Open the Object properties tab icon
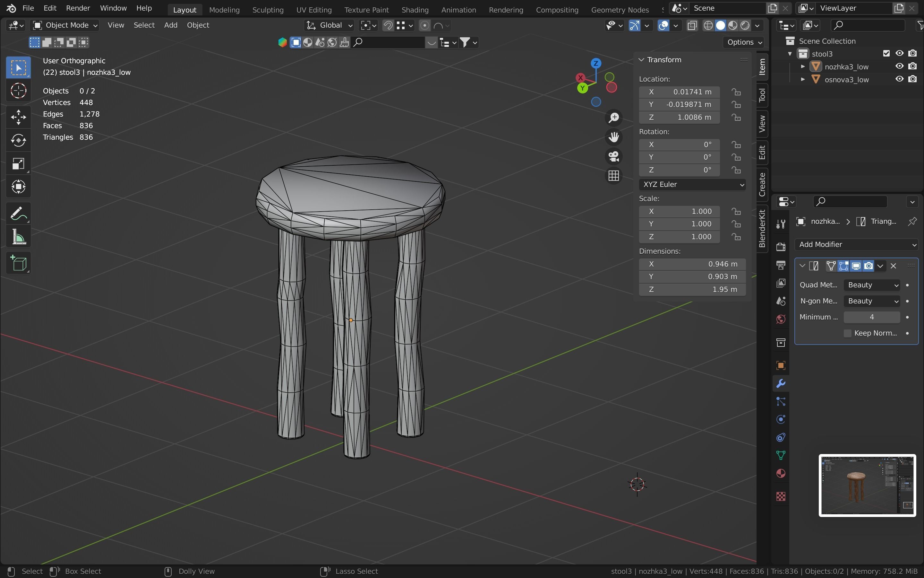 (x=781, y=365)
